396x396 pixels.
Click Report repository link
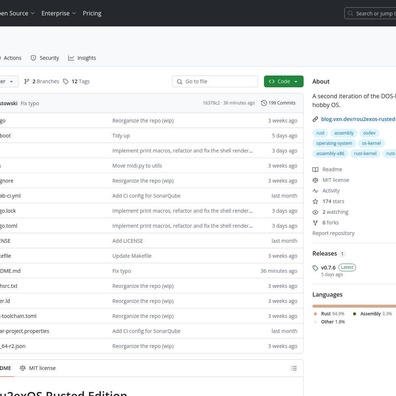click(333, 233)
